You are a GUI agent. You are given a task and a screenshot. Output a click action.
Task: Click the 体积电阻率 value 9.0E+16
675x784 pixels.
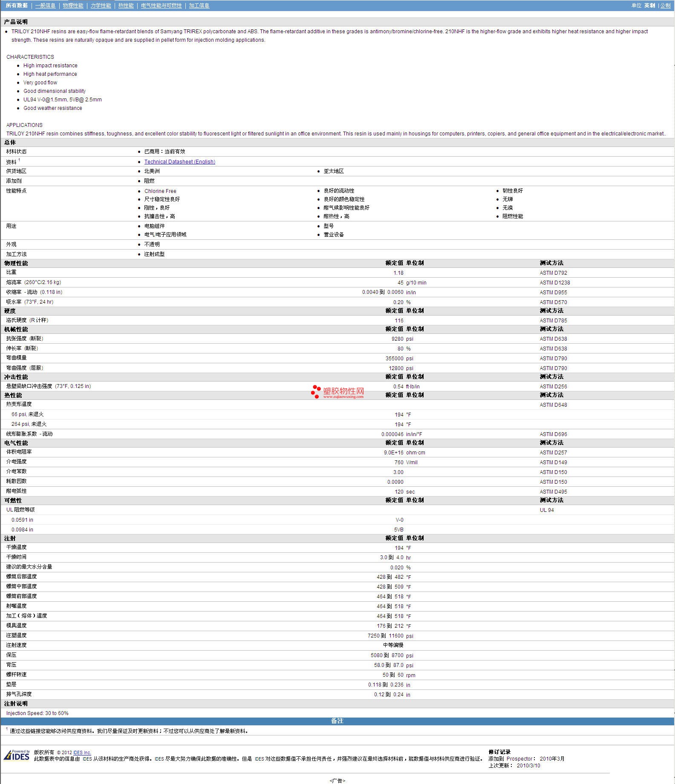(394, 453)
